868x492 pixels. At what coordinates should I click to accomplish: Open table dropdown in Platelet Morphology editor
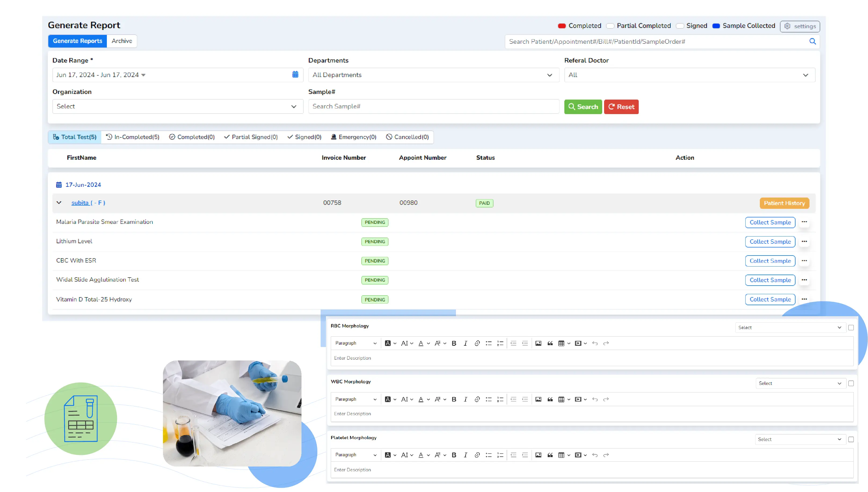coord(564,455)
